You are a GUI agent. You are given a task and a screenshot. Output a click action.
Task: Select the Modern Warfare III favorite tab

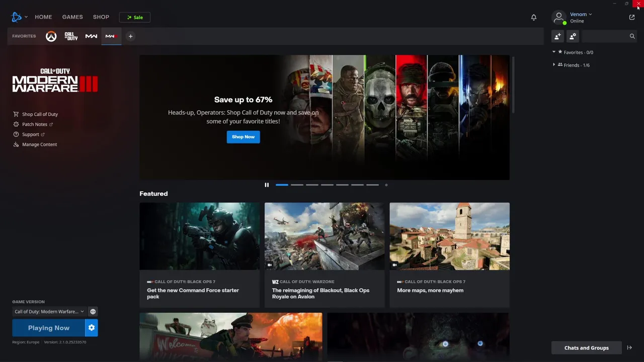tap(111, 36)
